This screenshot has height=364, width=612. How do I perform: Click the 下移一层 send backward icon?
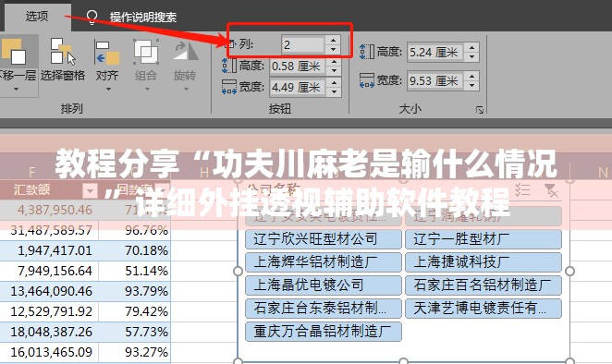(14, 52)
